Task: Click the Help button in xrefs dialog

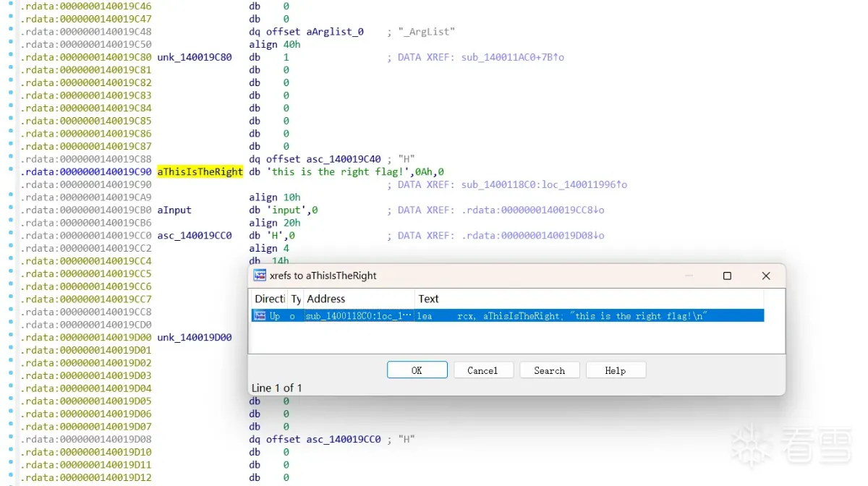Action: click(616, 370)
